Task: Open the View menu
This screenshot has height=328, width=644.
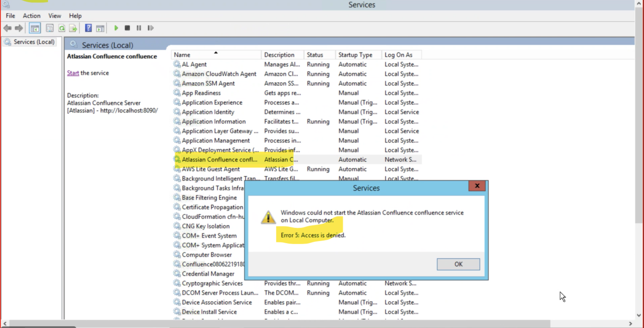Action: [55, 16]
